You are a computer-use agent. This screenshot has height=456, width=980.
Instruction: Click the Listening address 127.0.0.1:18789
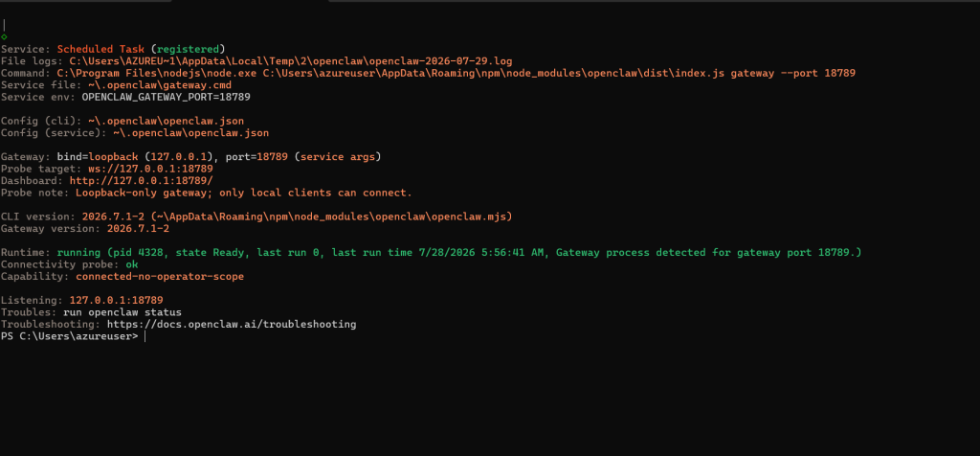(116, 301)
